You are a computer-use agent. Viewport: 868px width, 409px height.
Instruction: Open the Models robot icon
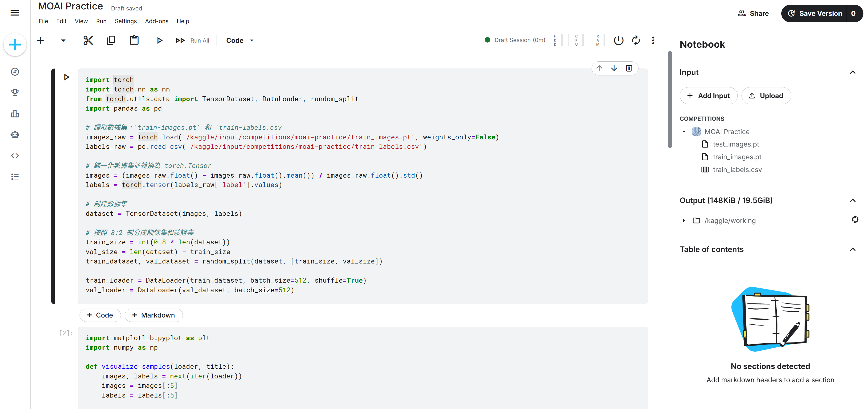15,135
